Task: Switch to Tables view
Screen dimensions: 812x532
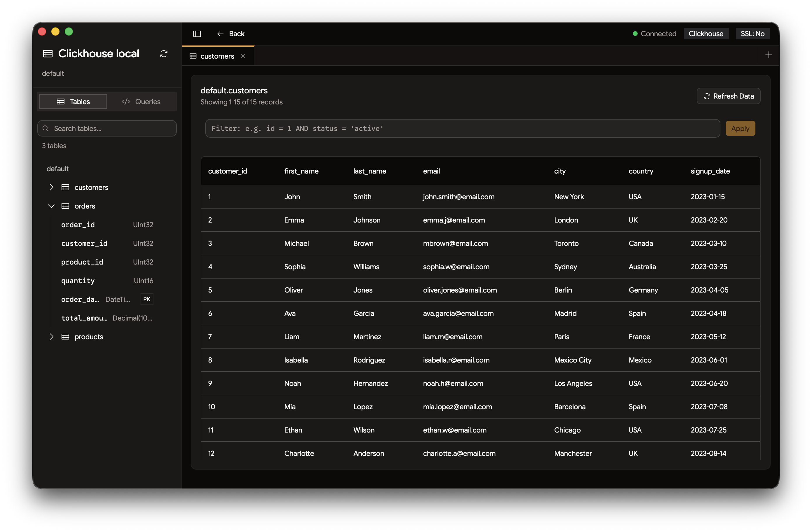Action: [73, 102]
